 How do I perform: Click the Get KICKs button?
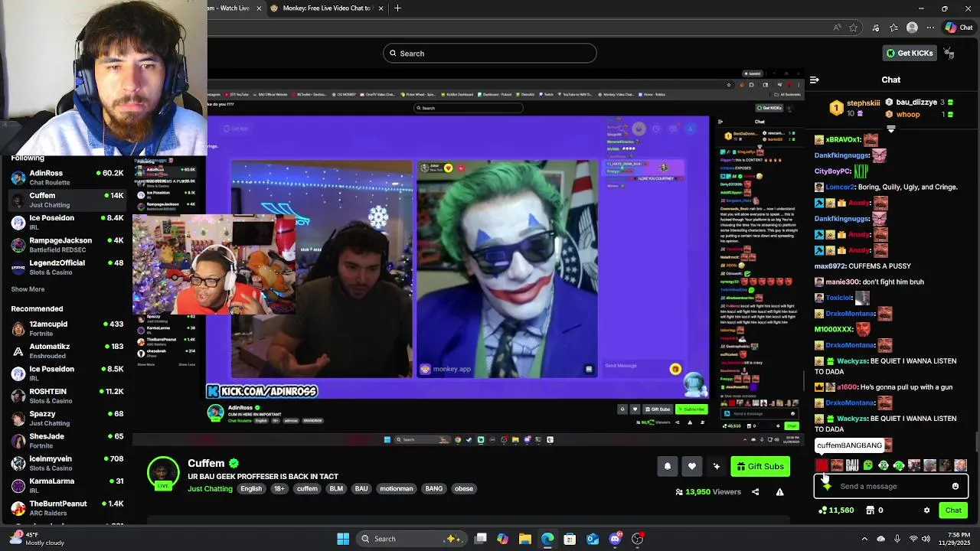[x=910, y=53]
